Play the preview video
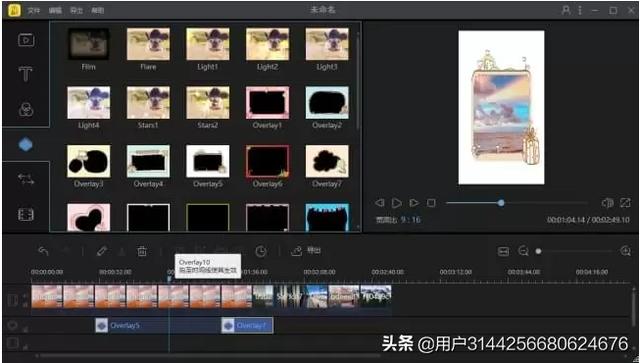640x363 pixels. tap(396, 203)
